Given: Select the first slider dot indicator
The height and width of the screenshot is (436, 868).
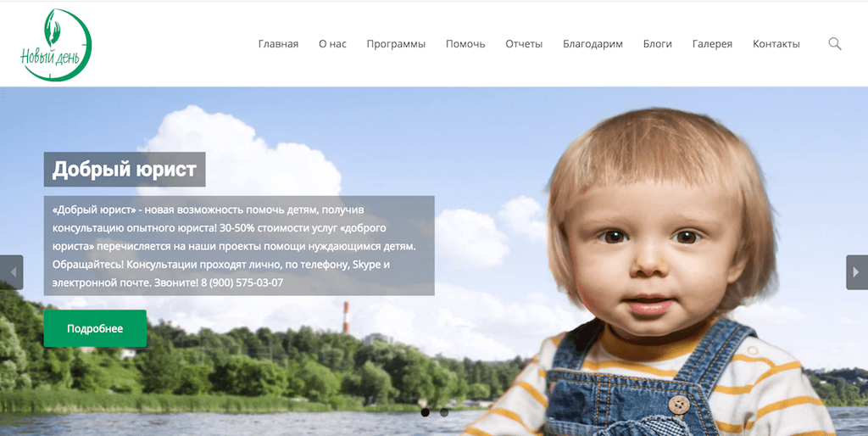Looking at the screenshot, I should click(x=426, y=412).
